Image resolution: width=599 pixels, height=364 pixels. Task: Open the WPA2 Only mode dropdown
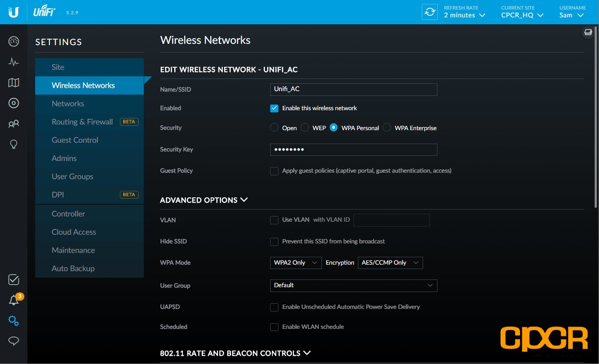tap(296, 263)
